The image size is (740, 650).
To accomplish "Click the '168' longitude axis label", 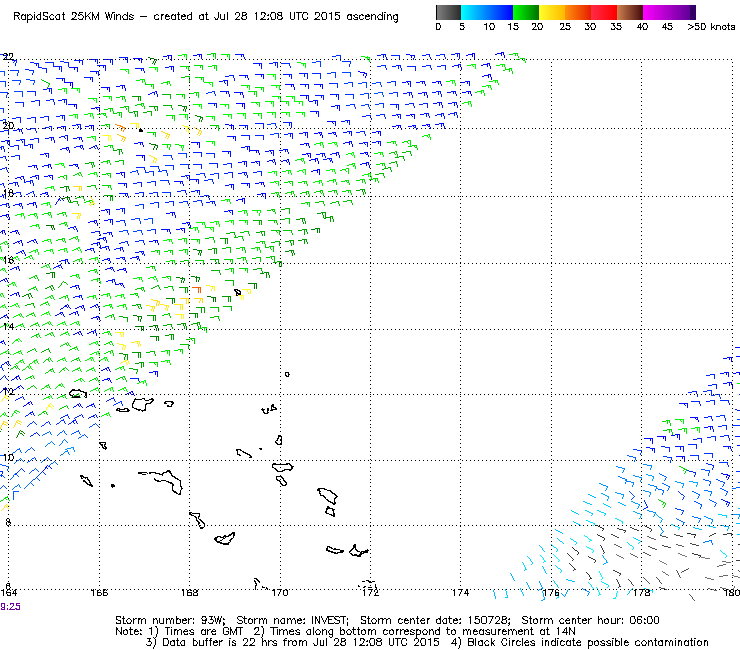I will point(190,592).
